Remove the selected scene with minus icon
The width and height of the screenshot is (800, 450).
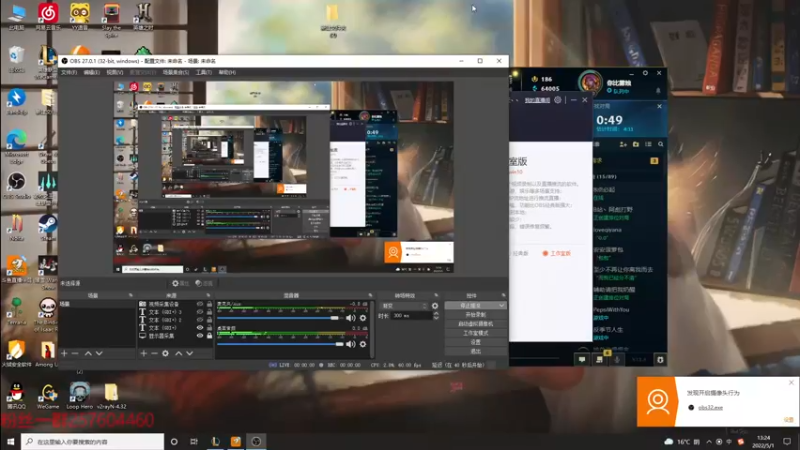(75, 353)
